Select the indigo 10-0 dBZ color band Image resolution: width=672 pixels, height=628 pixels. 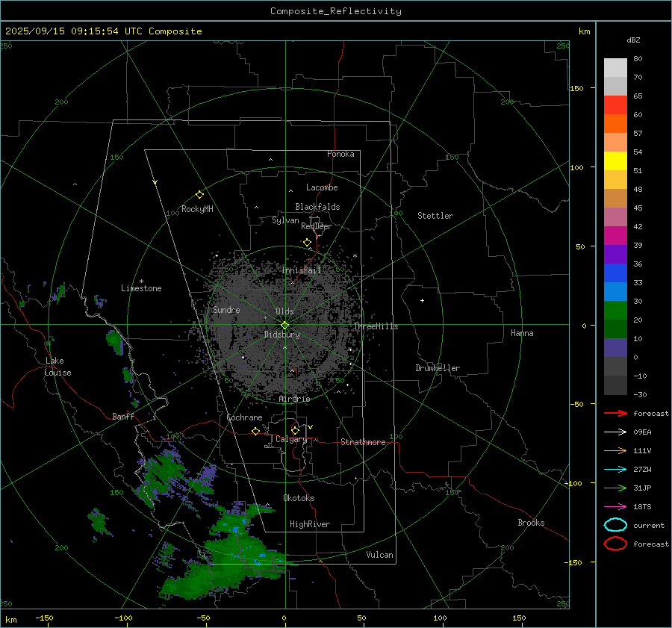(x=615, y=348)
